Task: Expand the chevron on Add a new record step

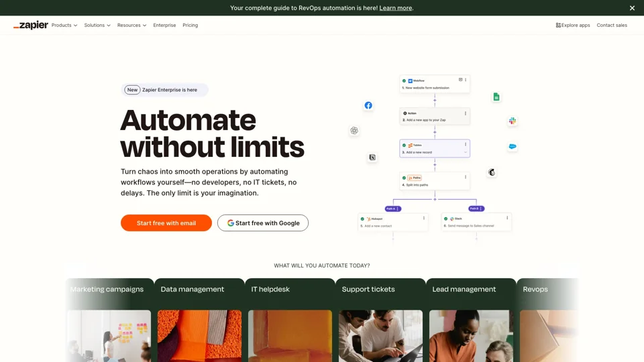Action: coord(466,152)
